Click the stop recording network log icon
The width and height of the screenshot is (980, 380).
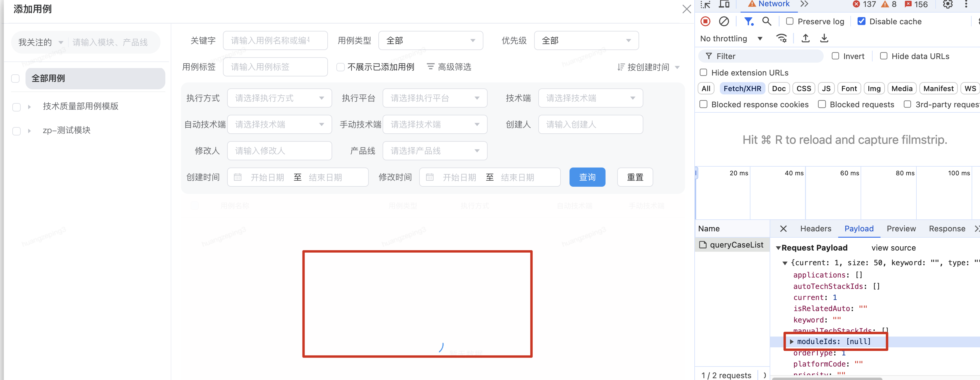coord(705,21)
